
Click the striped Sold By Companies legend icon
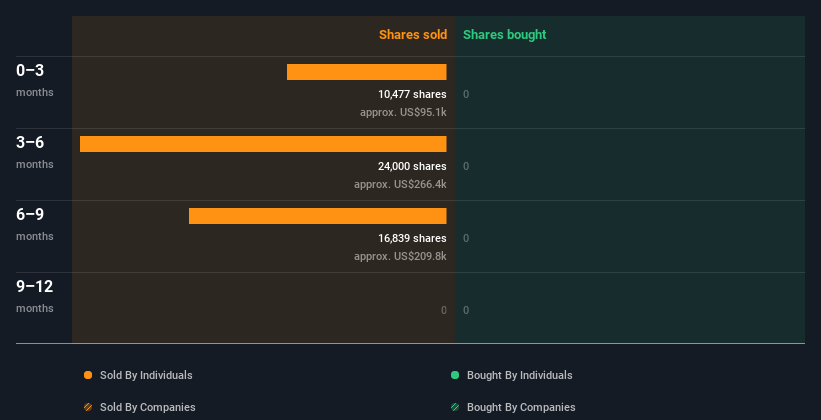[88, 407]
